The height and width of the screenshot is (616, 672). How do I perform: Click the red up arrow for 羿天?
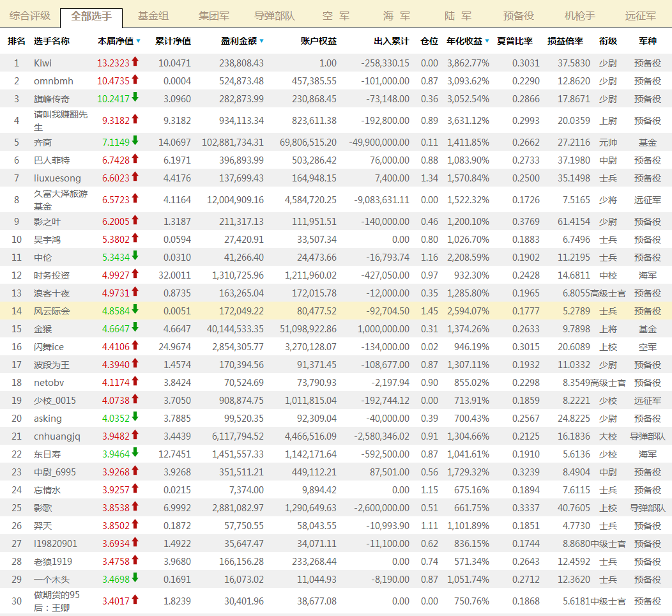pos(135,525)
